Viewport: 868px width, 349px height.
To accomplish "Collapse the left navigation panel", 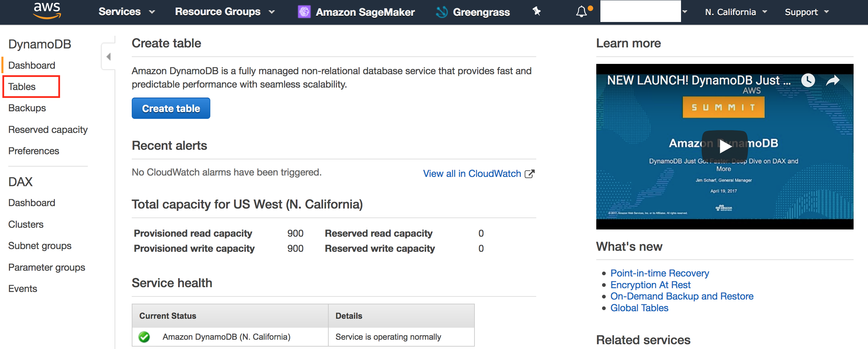I will pos(108,57).
